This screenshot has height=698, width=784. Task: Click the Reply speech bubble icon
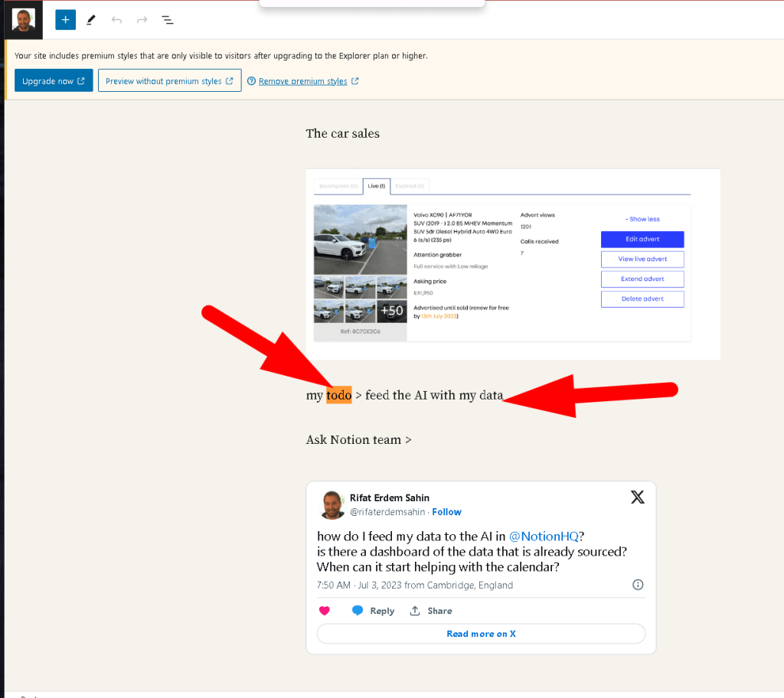(357, 611)
